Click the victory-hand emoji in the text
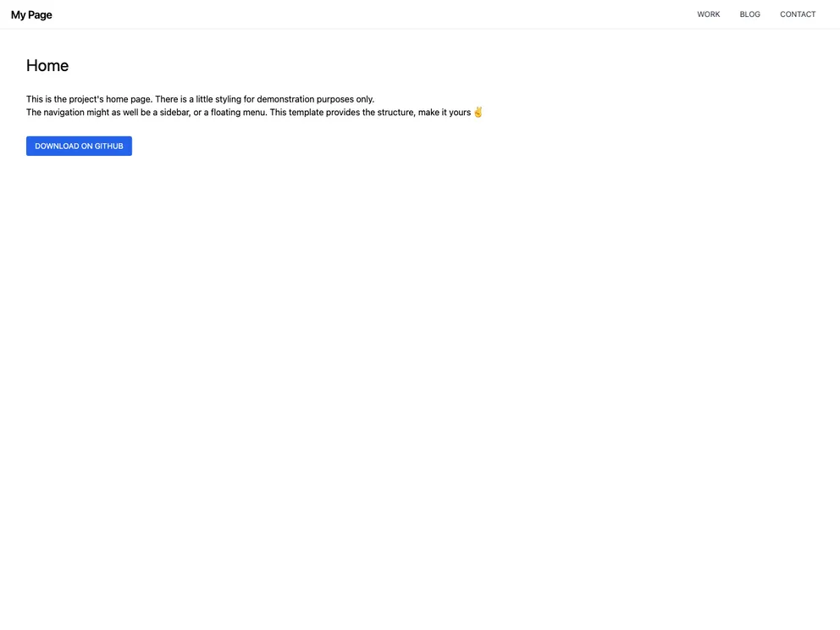Viewport: 840px width, 630px height. pyautogui.click(x=478, y=111)
